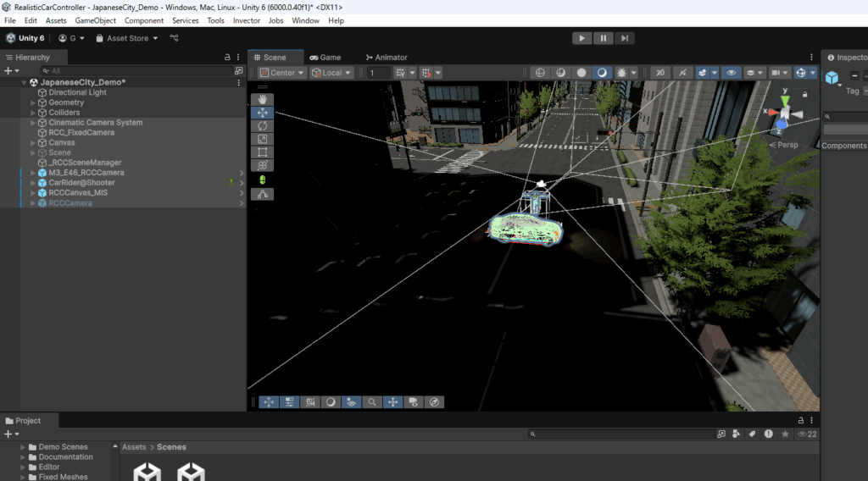Click the custom editor tools icon
This screenshot has width=868, height=481.
click(263, 194)
